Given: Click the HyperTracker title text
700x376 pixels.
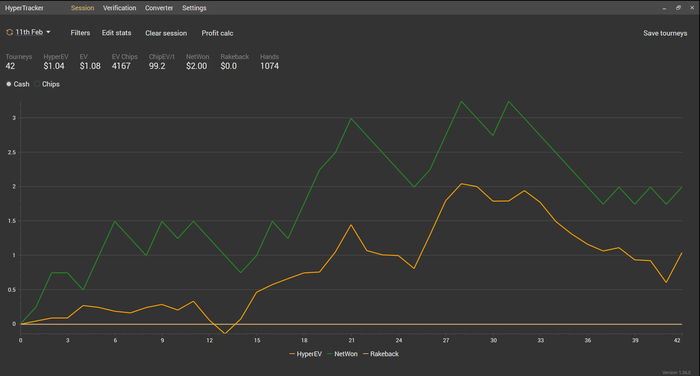Looking at the screenshot, I should click(x=25, y=8).
